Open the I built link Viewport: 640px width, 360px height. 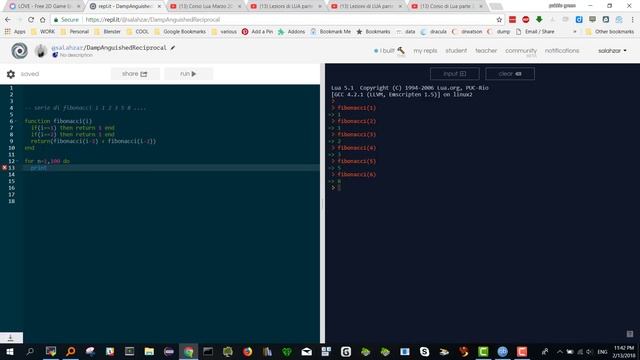[387, 51]
